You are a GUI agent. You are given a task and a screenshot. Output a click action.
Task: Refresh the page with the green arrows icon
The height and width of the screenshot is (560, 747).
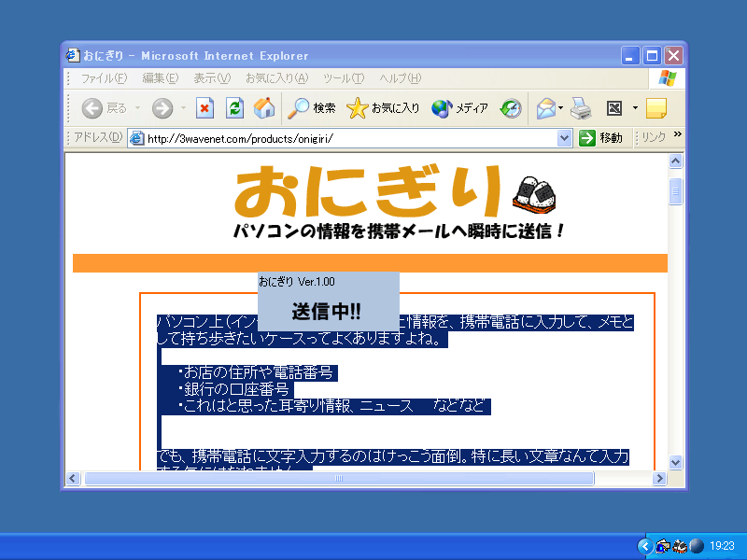(x=234, y=108)
